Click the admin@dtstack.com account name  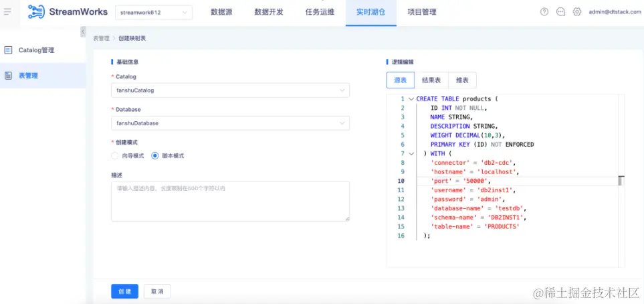coord(615,12)
